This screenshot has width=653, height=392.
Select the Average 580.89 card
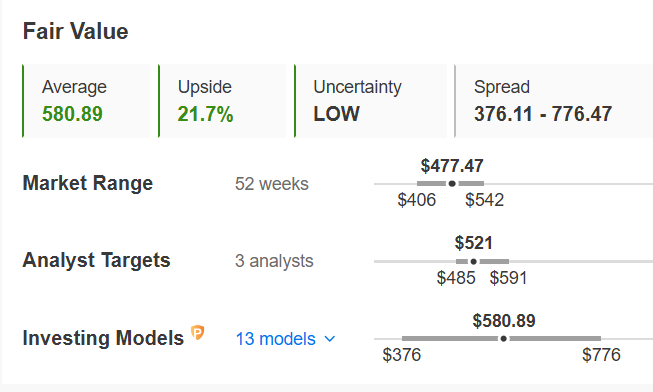[86, 101]
